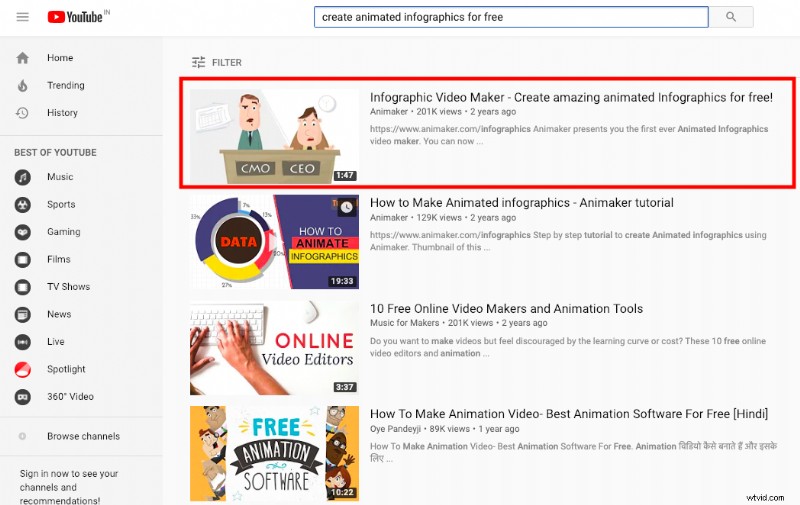This screenshot has height=505, width=800.
Task: Open History page
Action: tap(62, 113)
